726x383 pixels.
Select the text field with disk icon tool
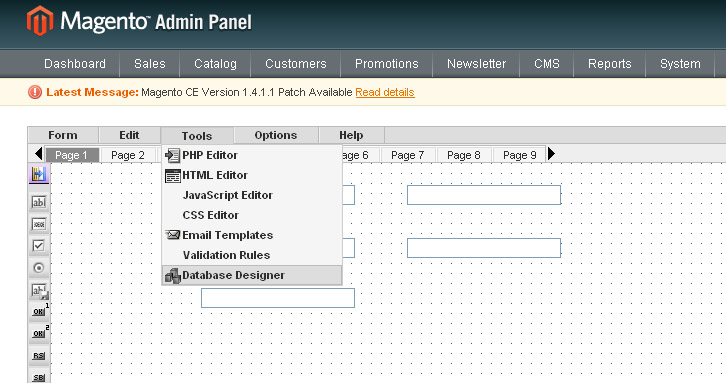(x=39, y=290)
